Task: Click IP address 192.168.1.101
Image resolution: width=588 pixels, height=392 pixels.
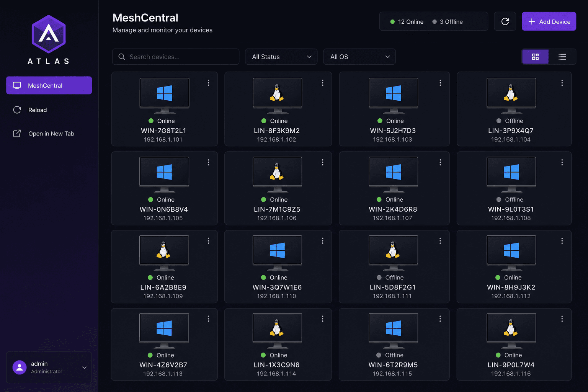Action: [x=163, y=140]
